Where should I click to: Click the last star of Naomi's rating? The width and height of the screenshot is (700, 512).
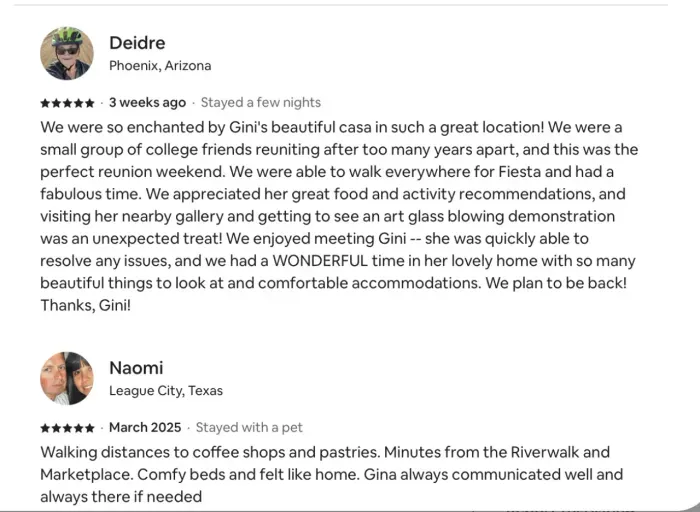(x=91, y=428)
